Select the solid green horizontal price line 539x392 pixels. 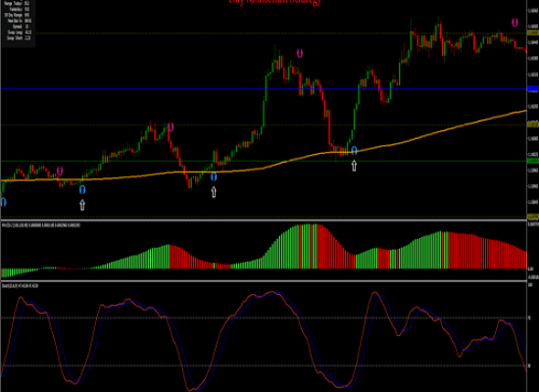pyautogui.click(x=264, y=161)
